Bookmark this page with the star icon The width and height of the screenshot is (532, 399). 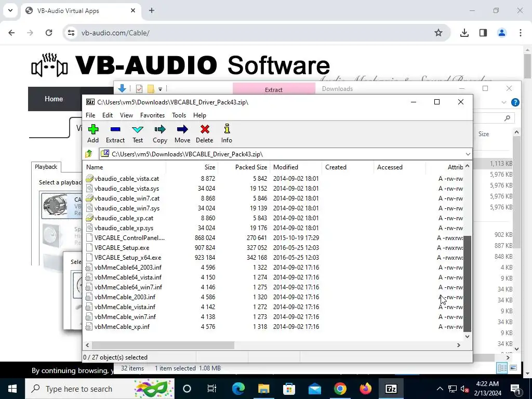[438, 33]
